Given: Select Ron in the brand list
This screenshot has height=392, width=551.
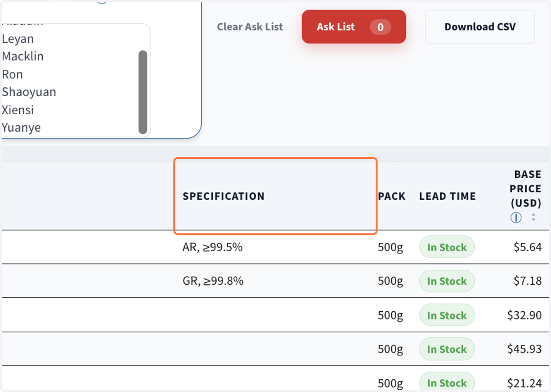Looking at the screenshot, I should (x=12, y=74).
